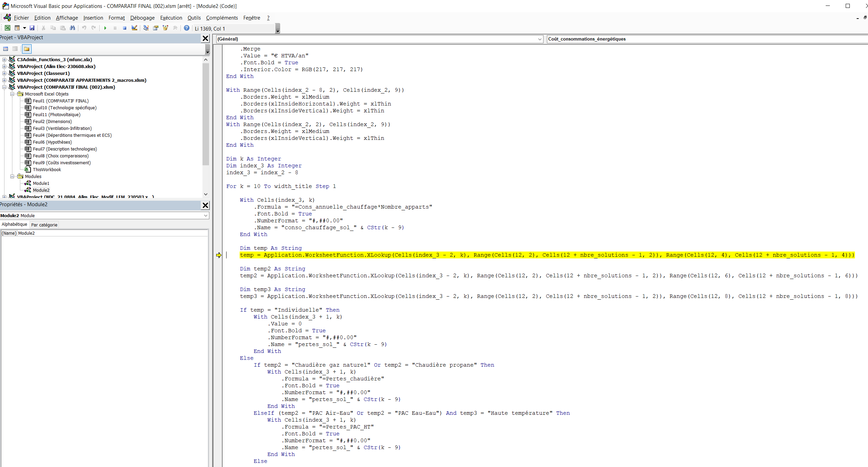Toggle Folders view in the Project panel
The width and height of the screenshot is (868, 467).
[27, 49]
